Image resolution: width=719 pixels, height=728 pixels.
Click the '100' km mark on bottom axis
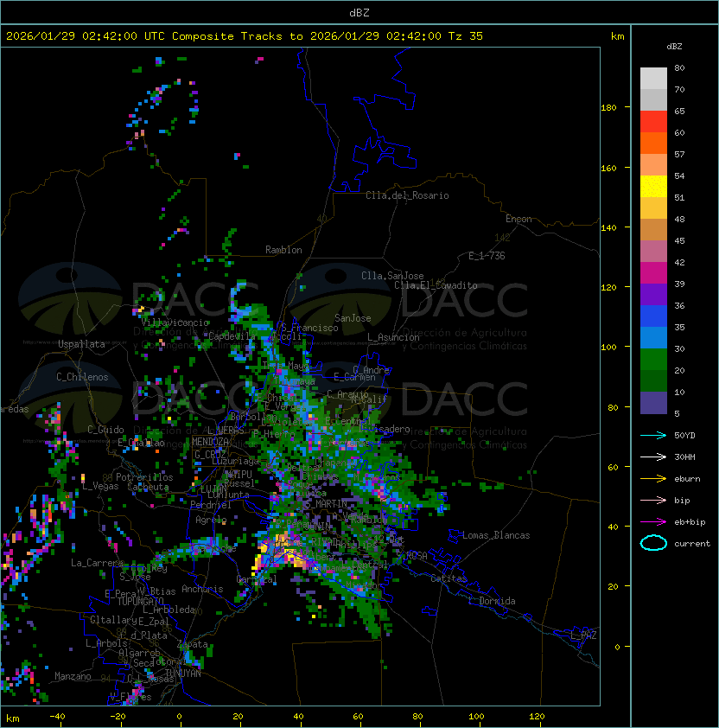476,717
